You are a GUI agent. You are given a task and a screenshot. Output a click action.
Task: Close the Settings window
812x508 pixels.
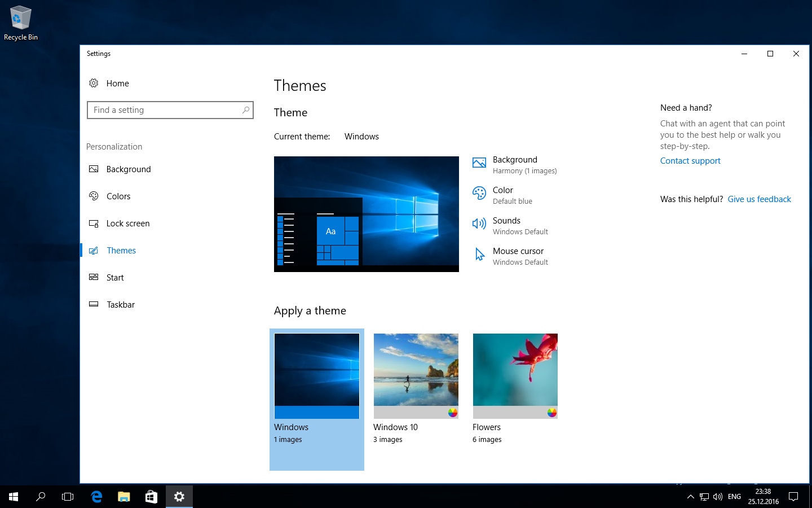796,54
